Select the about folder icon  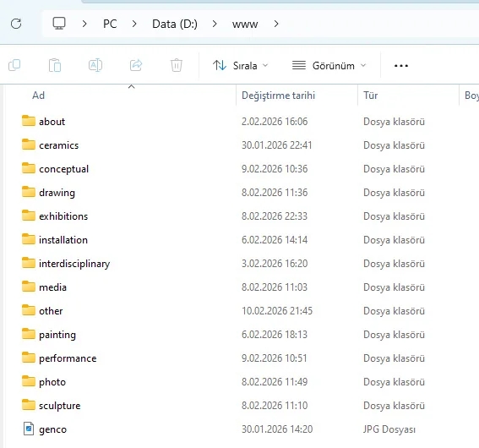coord(29,121)
